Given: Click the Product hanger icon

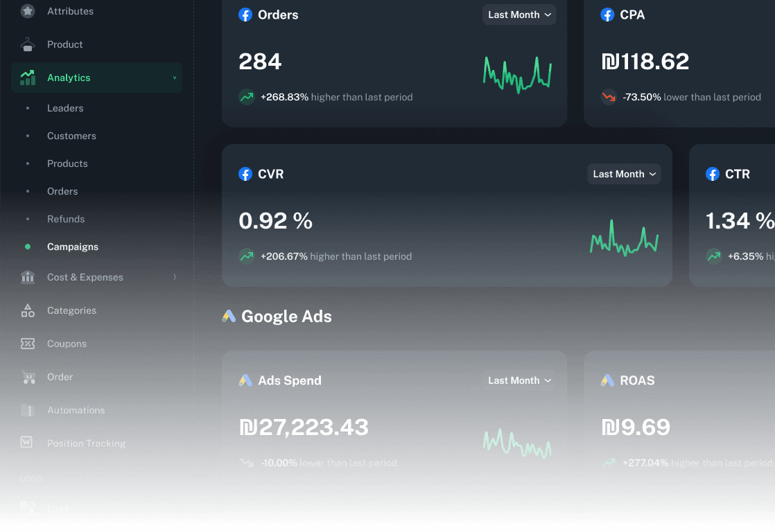Looking at the screenshot, I should [28, 44].
